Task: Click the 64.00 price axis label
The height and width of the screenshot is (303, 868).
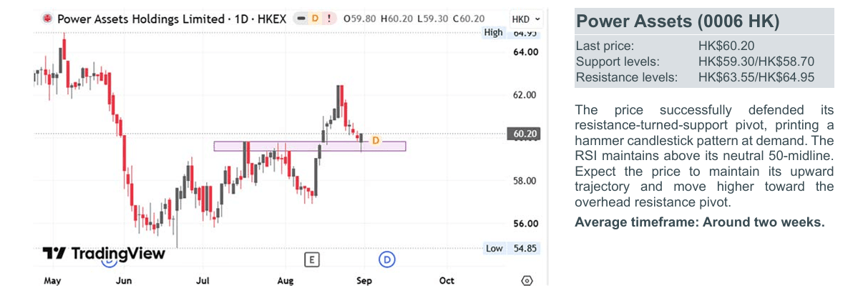Action: click(526, 52)
